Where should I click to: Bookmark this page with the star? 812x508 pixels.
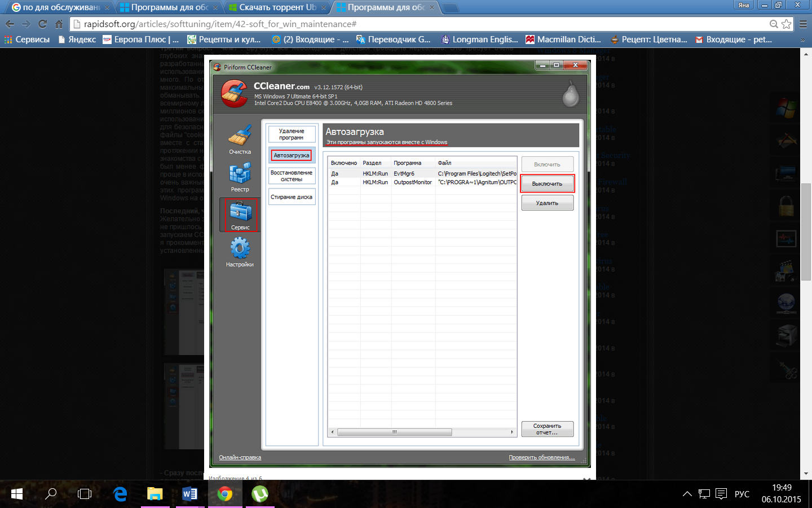pos(787,24)
